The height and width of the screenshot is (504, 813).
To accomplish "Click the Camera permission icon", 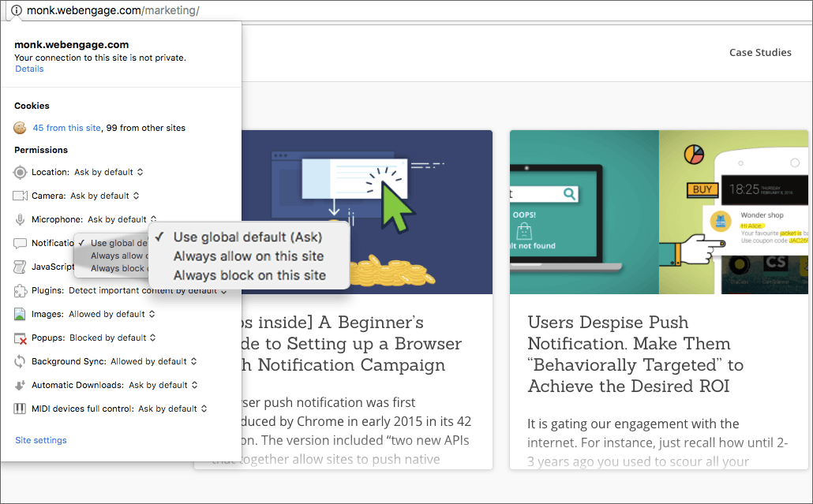I will click(x=19, y=196).
